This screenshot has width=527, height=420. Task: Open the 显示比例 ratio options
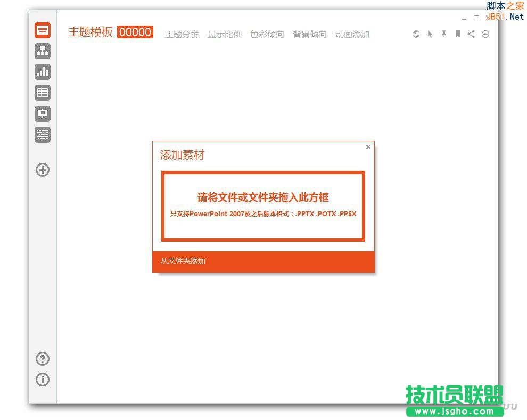coord(224,34)
